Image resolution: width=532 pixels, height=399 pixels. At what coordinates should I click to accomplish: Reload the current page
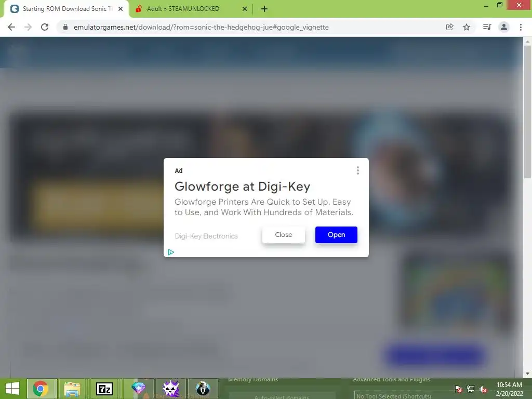click(x=45, y=27)
